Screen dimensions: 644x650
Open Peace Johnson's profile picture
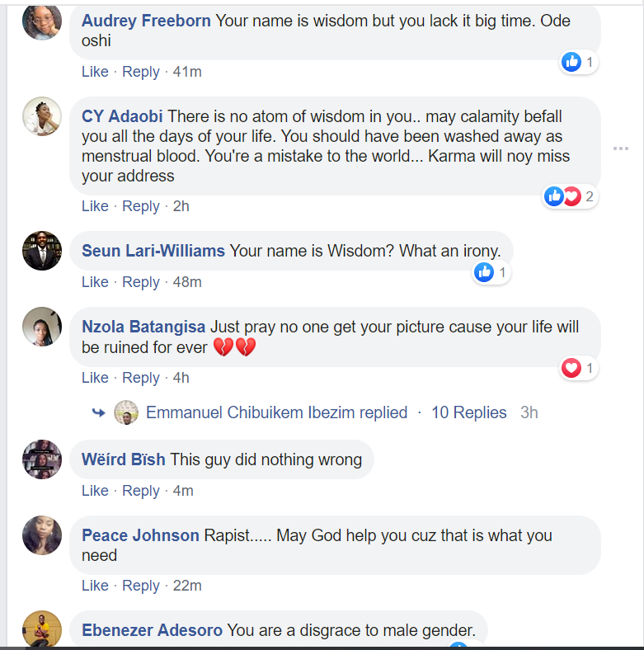pos(41,535)
